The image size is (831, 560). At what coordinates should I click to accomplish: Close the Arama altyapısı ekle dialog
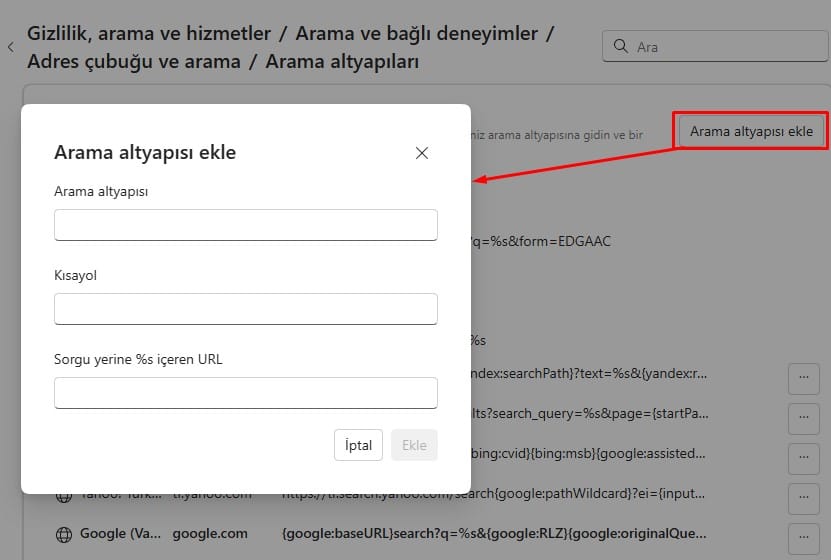(x=421, y=153)
